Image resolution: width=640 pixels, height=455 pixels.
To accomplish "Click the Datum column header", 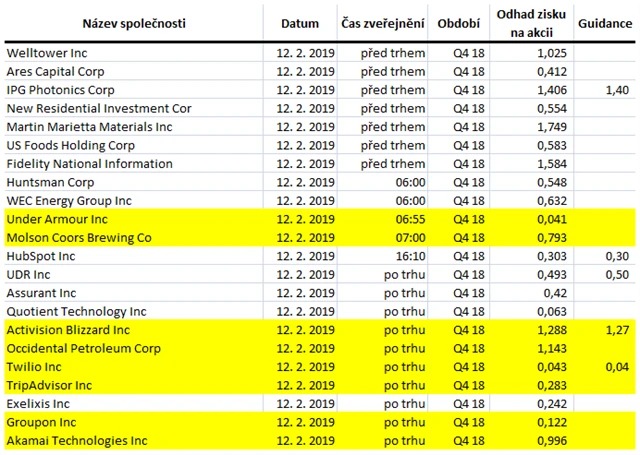I will coord(300,23).
